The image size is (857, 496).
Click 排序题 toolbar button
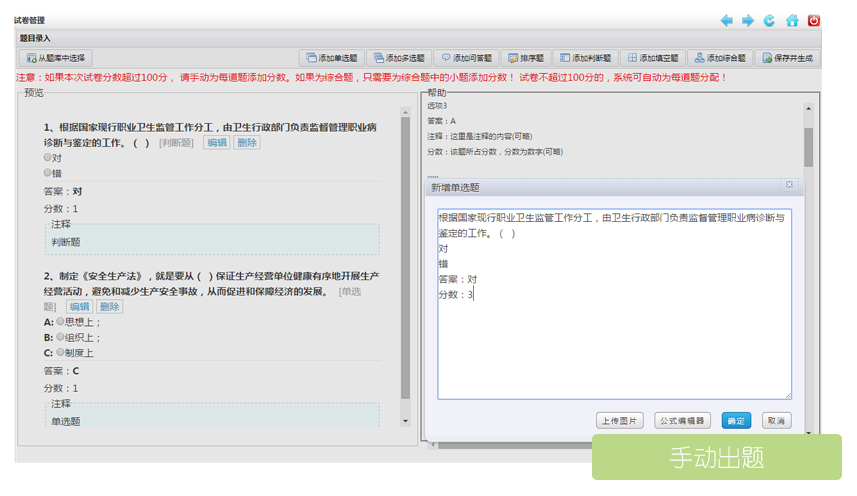(x=525, y=58)
